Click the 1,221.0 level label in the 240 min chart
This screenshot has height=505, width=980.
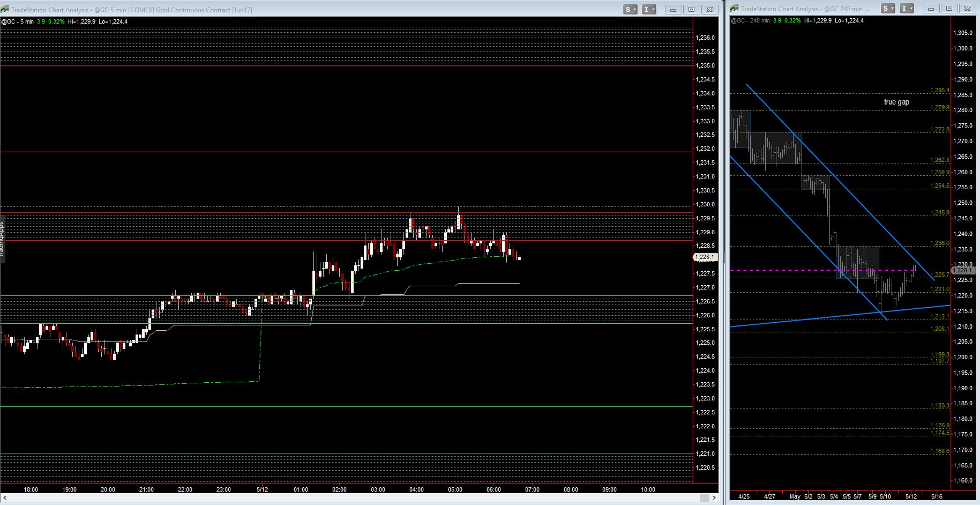pos(940,289)
